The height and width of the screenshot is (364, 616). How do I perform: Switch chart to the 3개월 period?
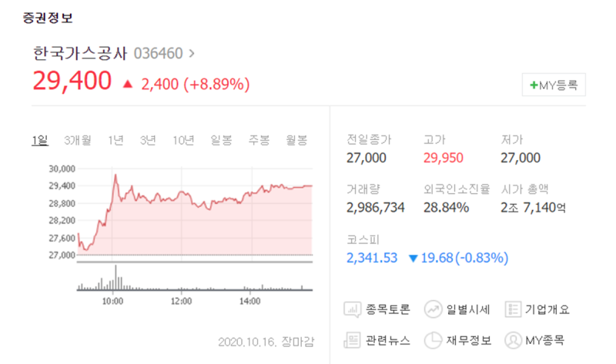point(78,140)
